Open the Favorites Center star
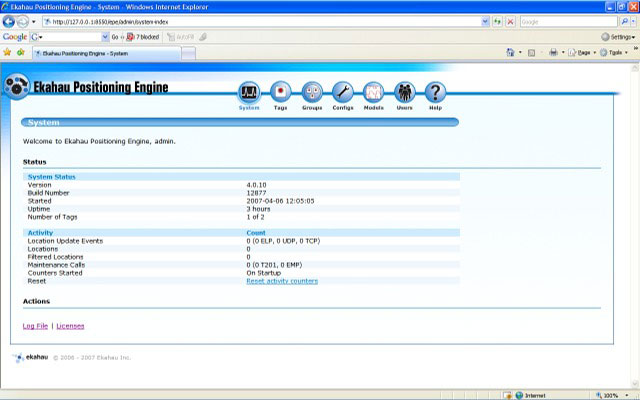 (x=7, y=52)
